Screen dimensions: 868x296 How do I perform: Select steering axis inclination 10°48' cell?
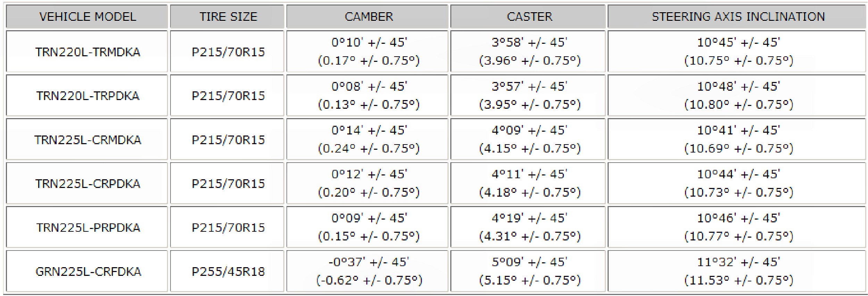point(738,95)
